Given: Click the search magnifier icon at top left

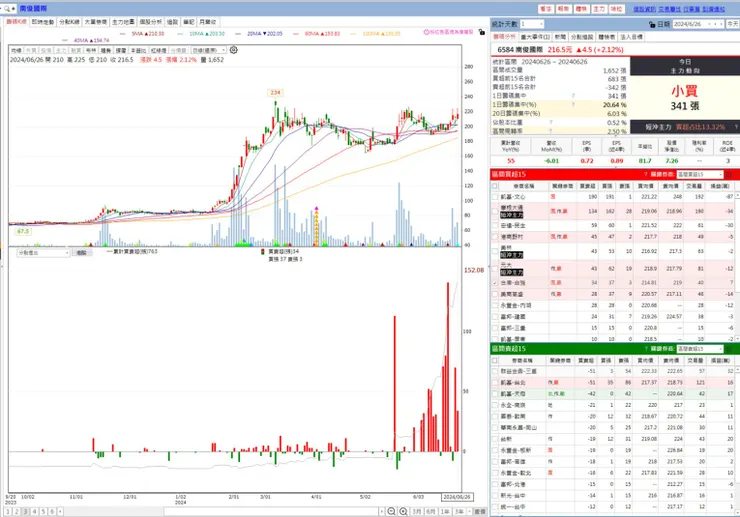Looking at the screenshot, I should [x=7, y=8].
